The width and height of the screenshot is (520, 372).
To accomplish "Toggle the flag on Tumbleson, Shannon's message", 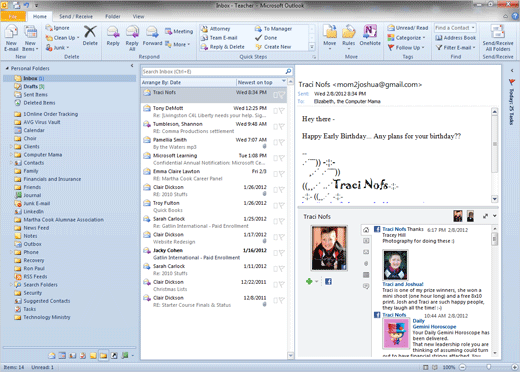I will click(x=282, y=127).
